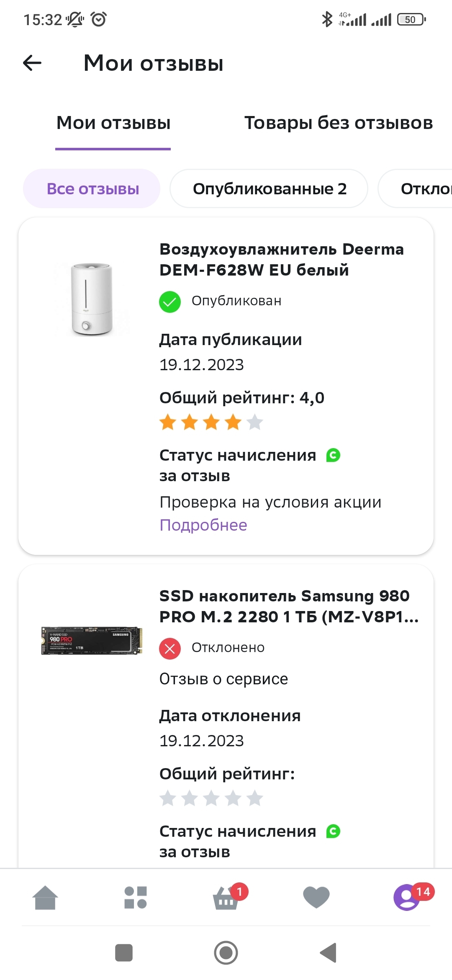
Task: Open the shopping cart icon
Action: (226, 899)
